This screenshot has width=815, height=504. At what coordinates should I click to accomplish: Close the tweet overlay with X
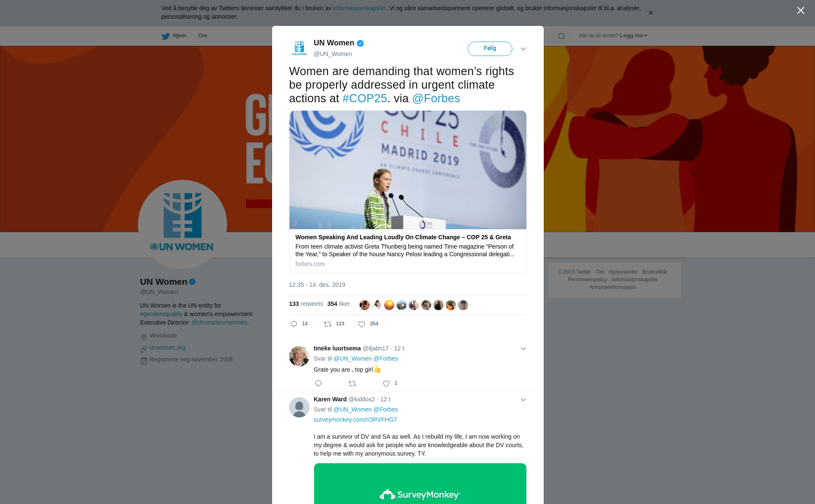point(801,11)
